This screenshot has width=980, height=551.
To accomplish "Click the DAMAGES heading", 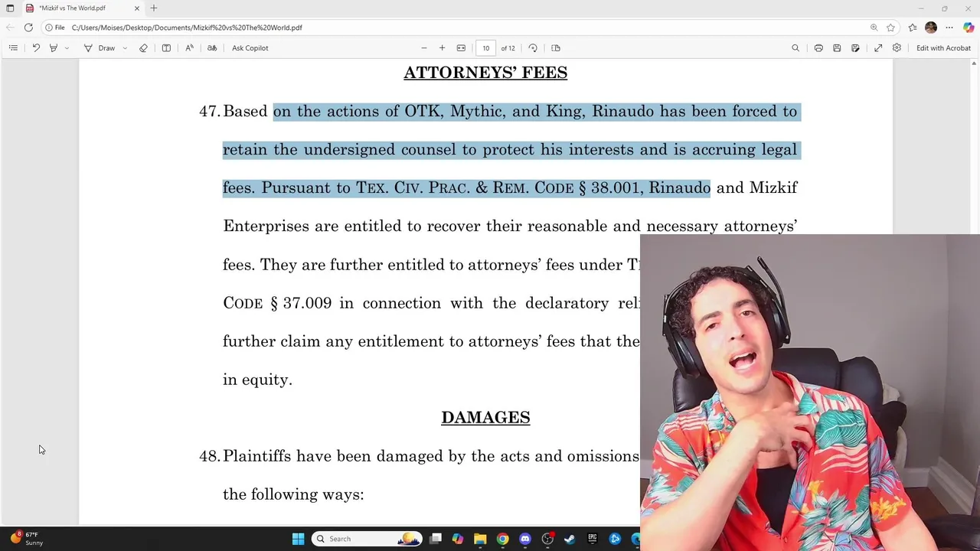I will (485, 418).
